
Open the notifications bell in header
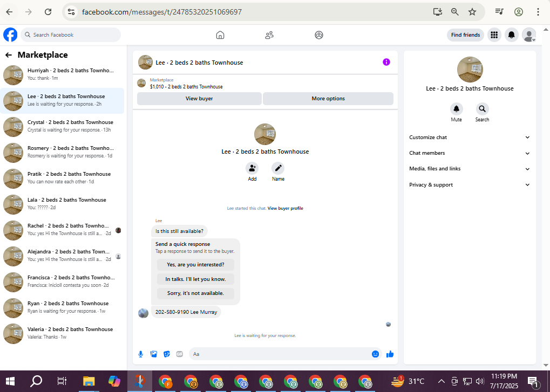512,35
